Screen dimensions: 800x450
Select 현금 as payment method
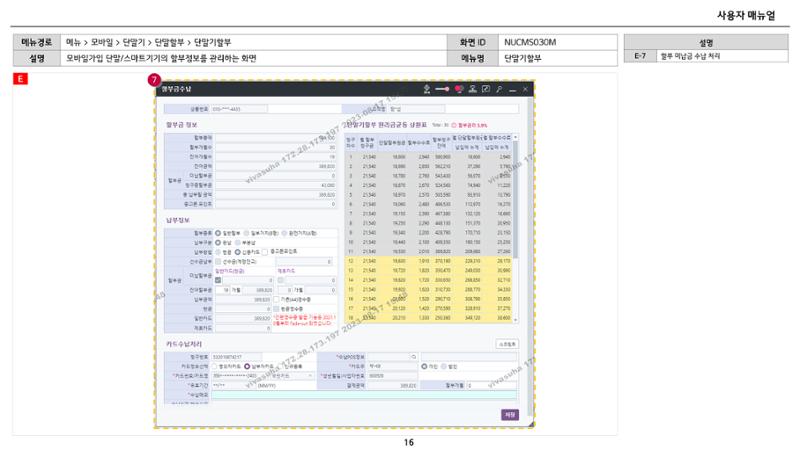coord(218,252)
